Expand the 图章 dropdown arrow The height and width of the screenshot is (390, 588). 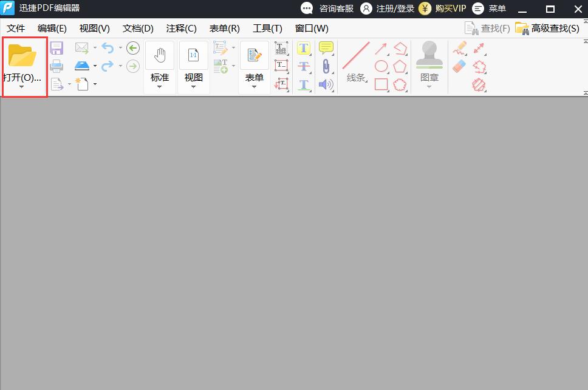coord(429,87)
